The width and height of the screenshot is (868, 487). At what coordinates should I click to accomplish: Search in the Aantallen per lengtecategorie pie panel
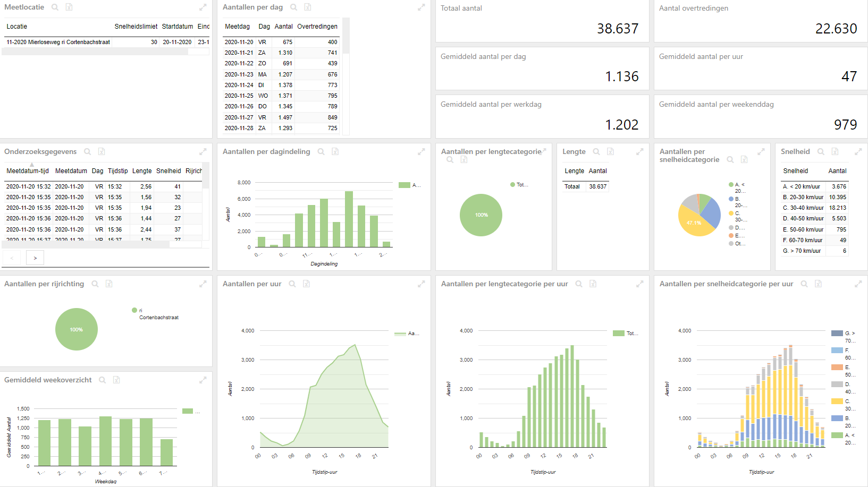[x=450, y=160]
